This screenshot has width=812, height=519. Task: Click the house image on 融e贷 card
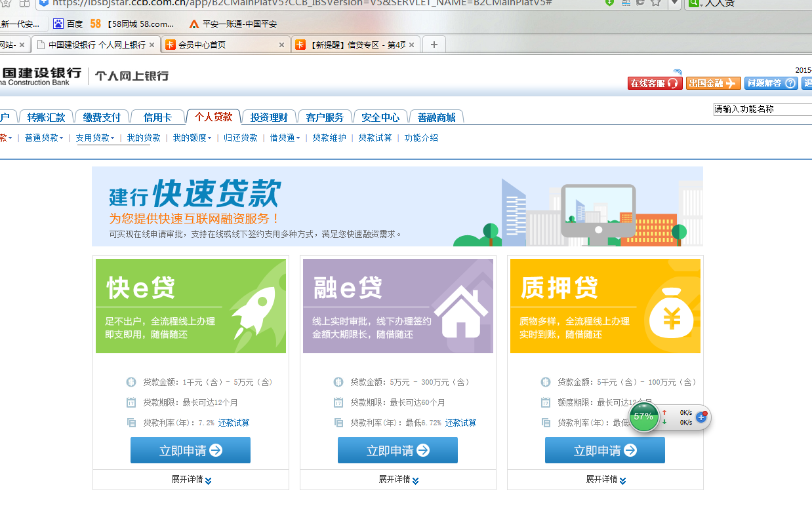[x=461, y=311]
